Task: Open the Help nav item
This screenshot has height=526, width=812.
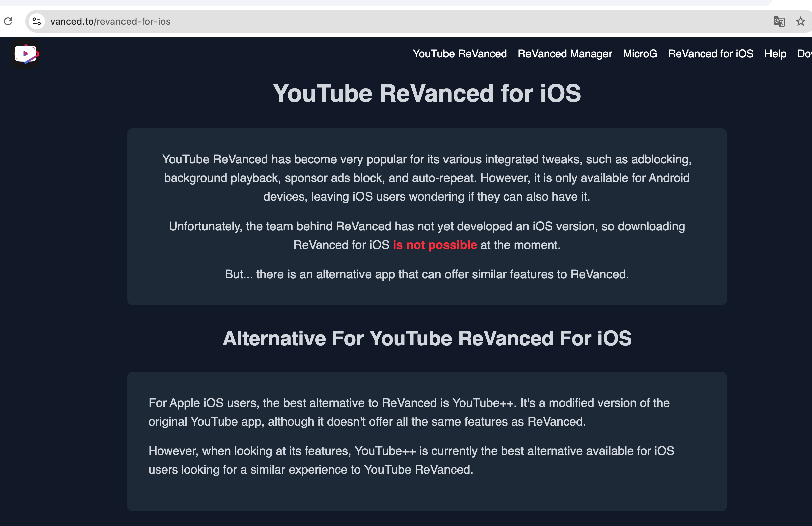Action: (x=775, y=54)
